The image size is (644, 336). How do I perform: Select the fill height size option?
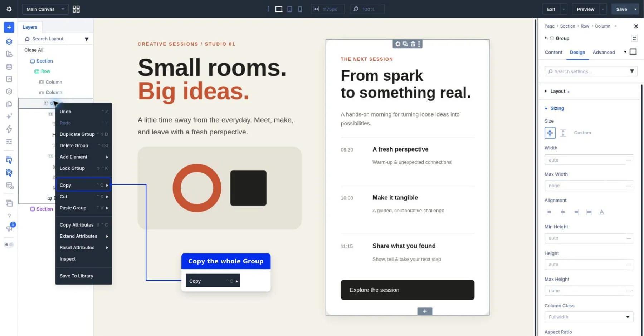pos(563,133)
